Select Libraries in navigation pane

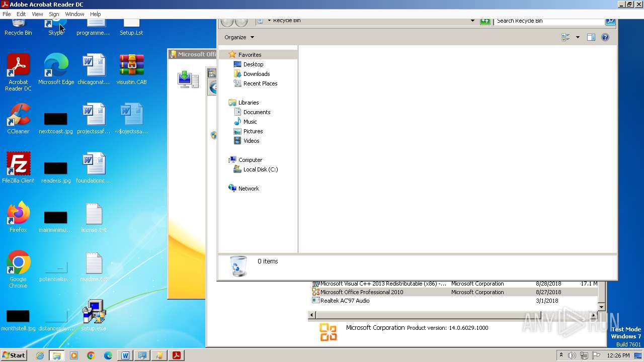click(x=249, y=103)
